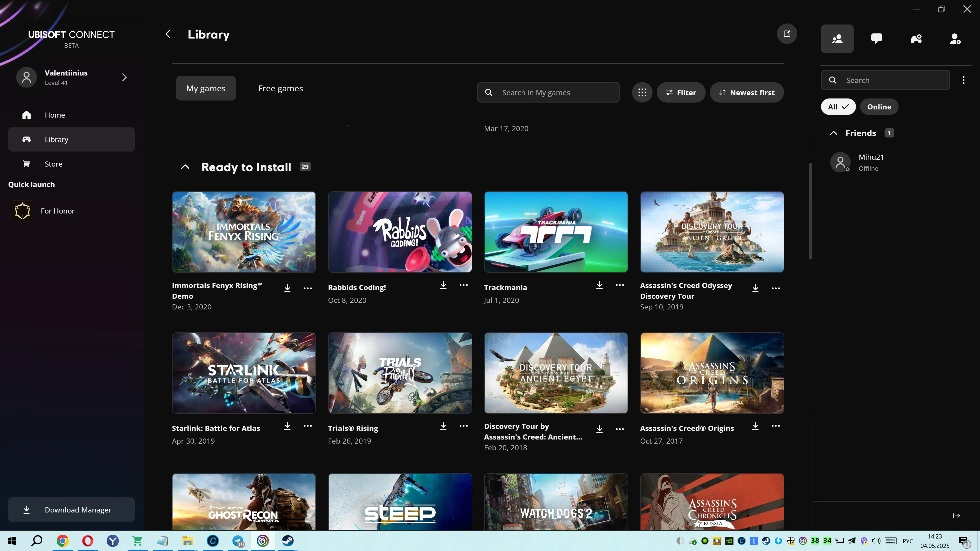Download Trackmania
The width and height of the screenshot is (980, 551).
(x=599, y=285)
